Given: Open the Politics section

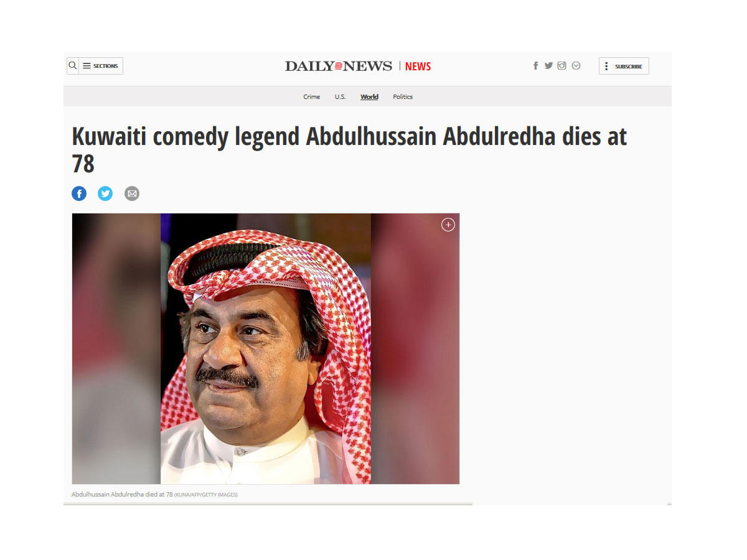Looking at the screenshot, I should tap(403, 97).
